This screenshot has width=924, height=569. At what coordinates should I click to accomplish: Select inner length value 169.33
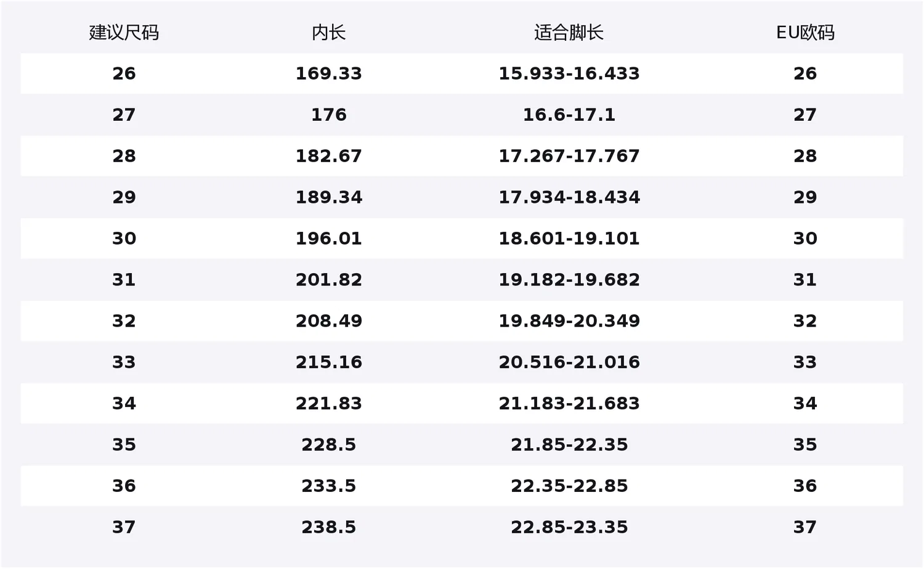coord(328,73)
